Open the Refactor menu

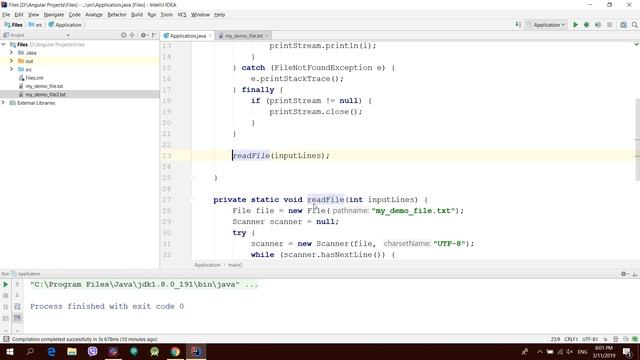tap(117, 15)
